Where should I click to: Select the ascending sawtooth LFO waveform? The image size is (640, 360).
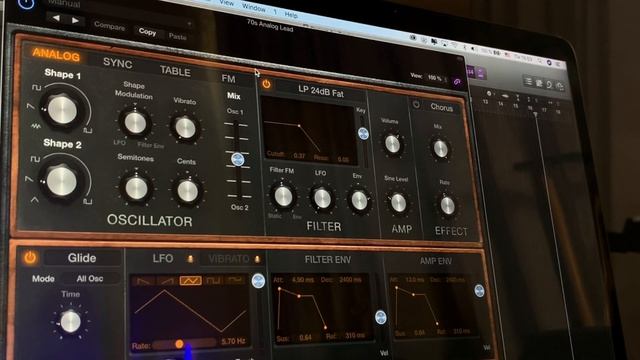point(167,280)
